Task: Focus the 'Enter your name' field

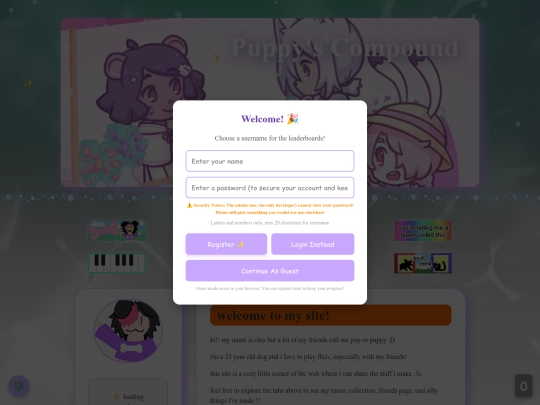Action: [x=270, y=161]
